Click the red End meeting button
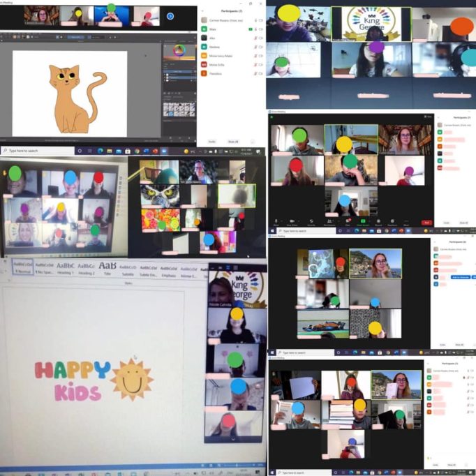476x476 pixels. point(426,223)
